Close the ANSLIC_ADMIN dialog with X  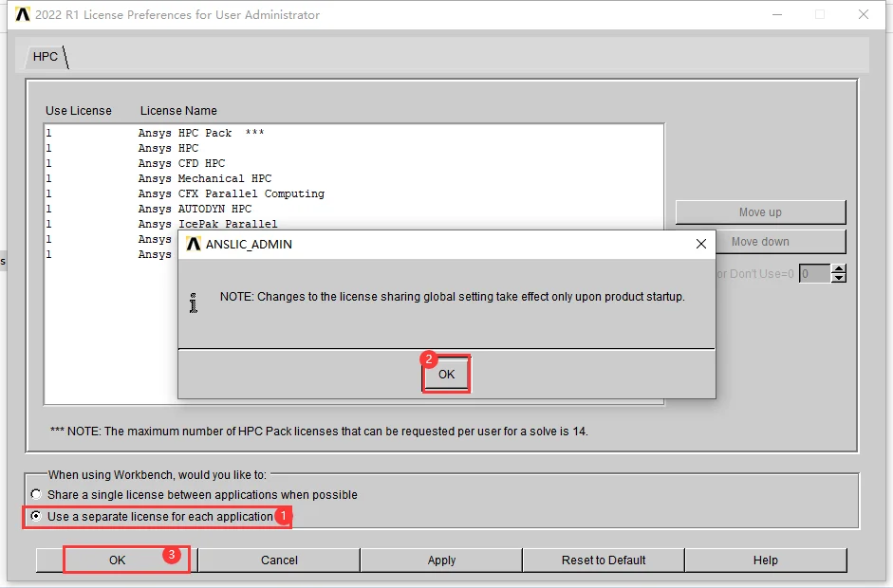[701, 244]
